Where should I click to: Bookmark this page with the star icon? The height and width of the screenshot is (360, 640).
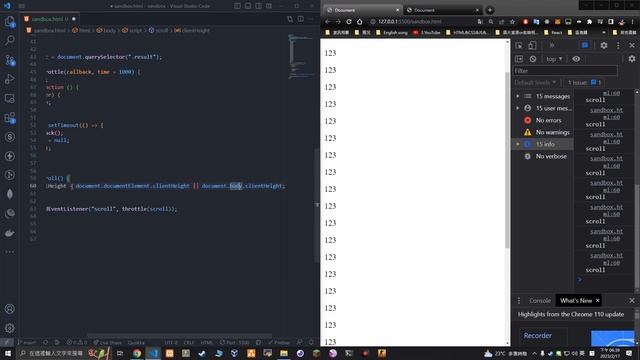point(512,22)
